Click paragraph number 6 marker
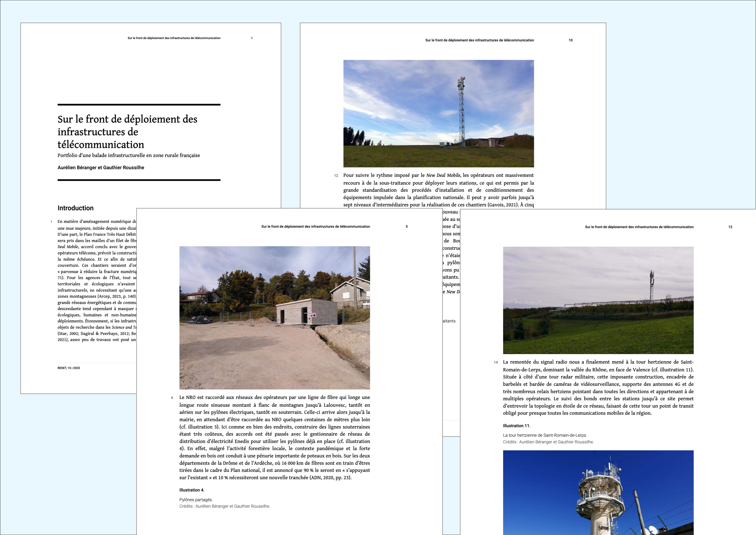 pos(172,398)
